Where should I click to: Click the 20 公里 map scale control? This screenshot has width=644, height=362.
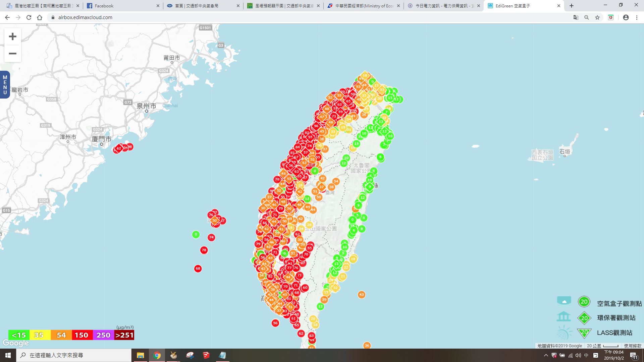(x=603, y=346)
